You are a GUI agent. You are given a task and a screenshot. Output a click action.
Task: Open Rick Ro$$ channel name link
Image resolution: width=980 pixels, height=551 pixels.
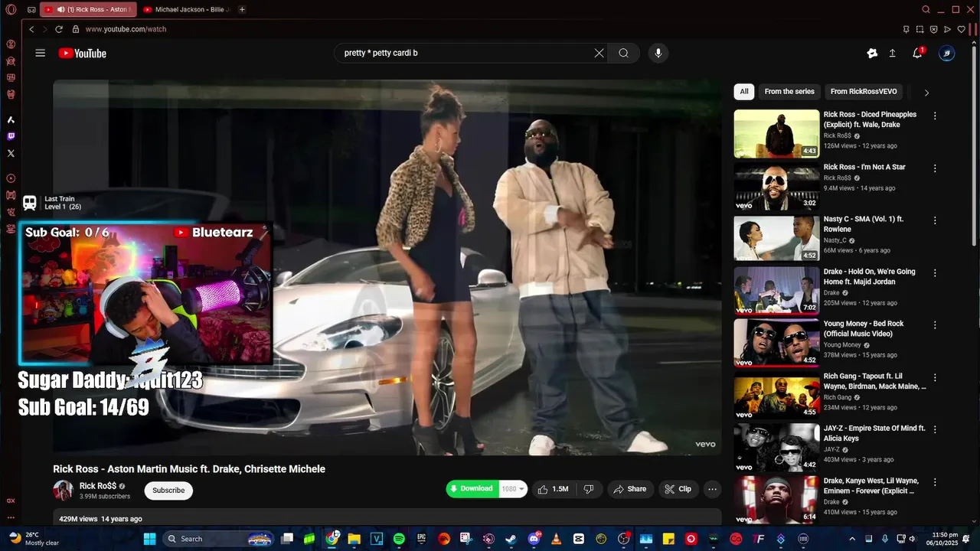[x=98, y=486]
